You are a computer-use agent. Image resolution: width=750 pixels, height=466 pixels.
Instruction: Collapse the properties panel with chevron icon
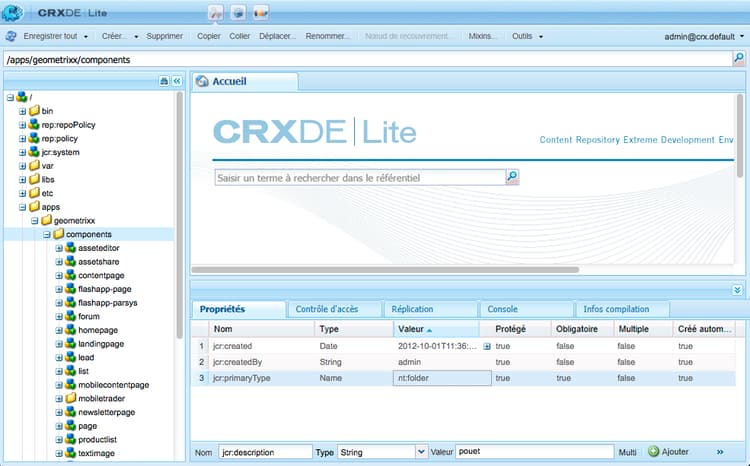(737, 290)
